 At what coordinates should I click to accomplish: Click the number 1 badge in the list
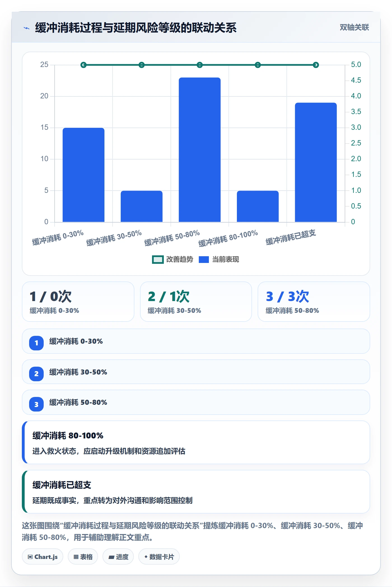tap(36, 343)
